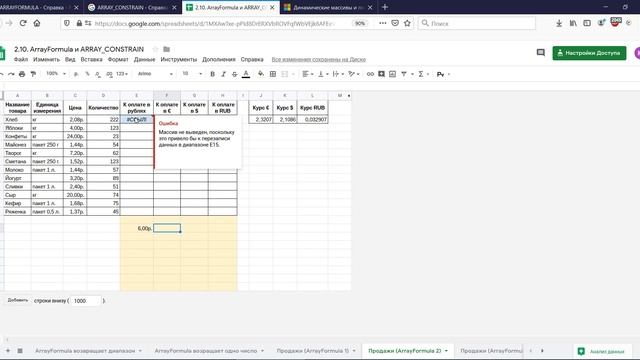Toggle bold formatting

click(x=212, y=74)
